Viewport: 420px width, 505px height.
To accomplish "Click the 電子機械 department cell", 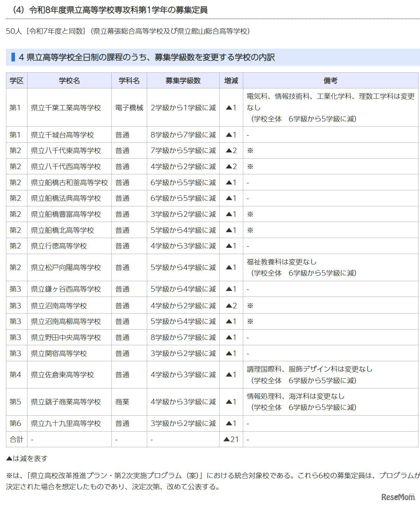I will [x=128, y=108].
